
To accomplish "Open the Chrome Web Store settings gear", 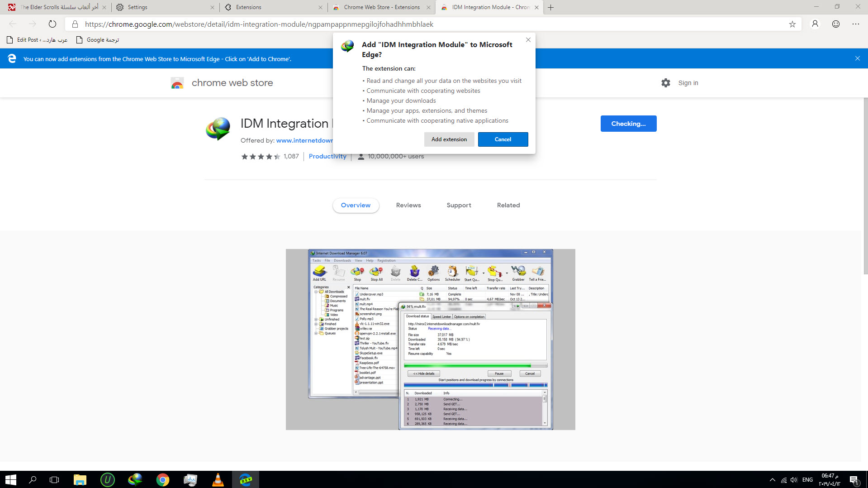I will tap(665, 83).
